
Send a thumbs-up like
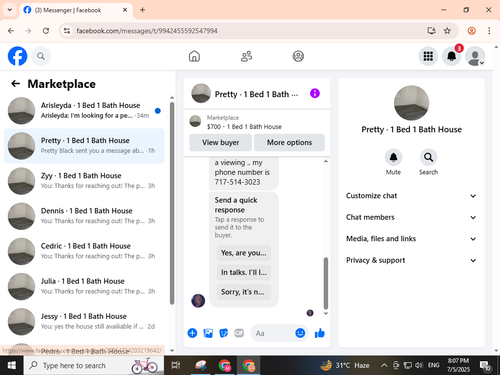click(x=320, y=333)
